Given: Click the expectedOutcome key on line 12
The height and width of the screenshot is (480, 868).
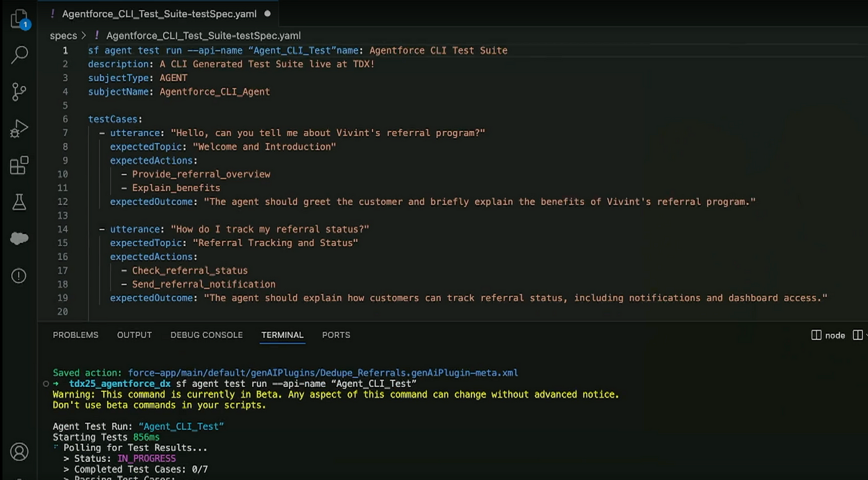Looking at the screenshot, I should coord(151,202).
